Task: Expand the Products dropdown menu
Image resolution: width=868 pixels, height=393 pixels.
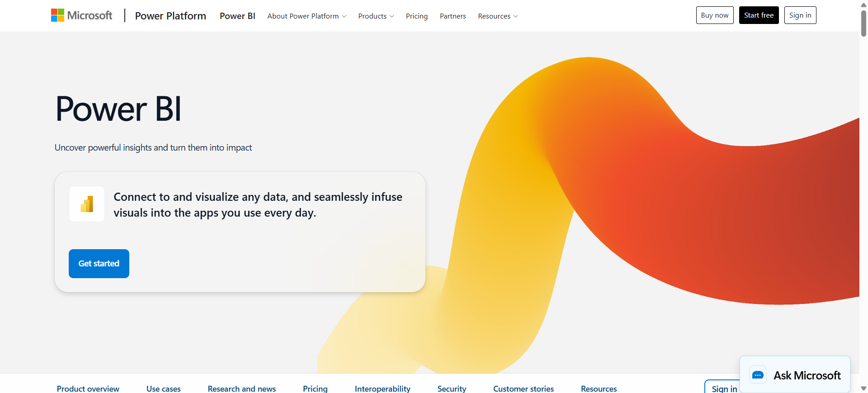Action: click(376, 16)
